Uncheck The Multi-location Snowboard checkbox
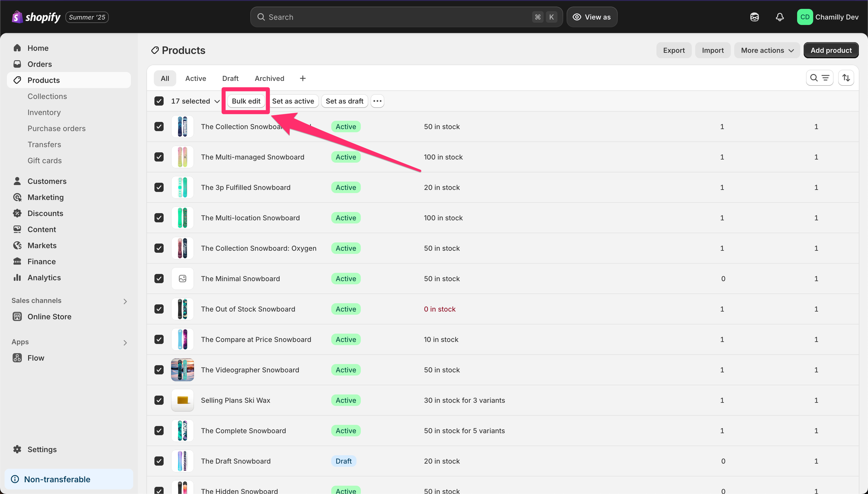 [159, 217]
